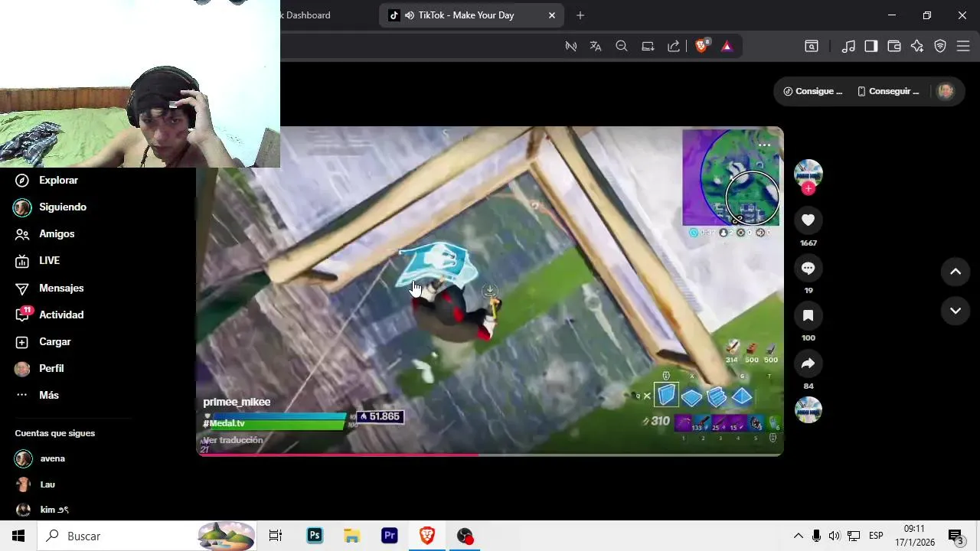Seek on the video progress bar

[490, 455]
